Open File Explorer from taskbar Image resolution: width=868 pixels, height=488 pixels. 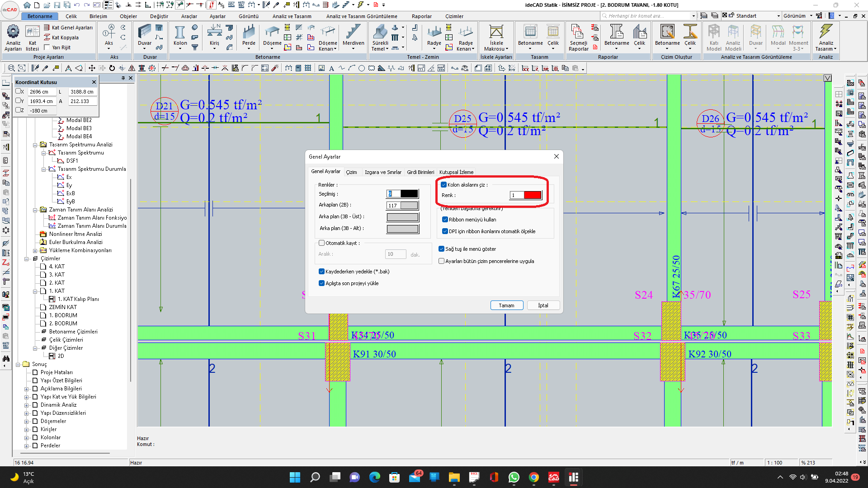(x=454, y=477)
